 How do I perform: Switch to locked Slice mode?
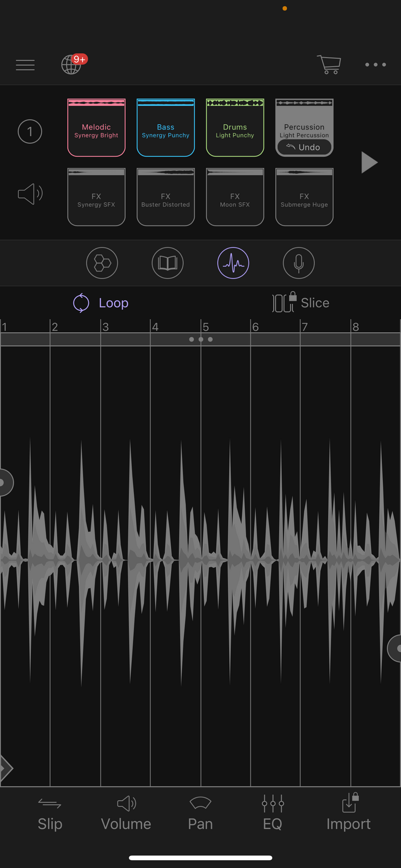tap(301, 302)
